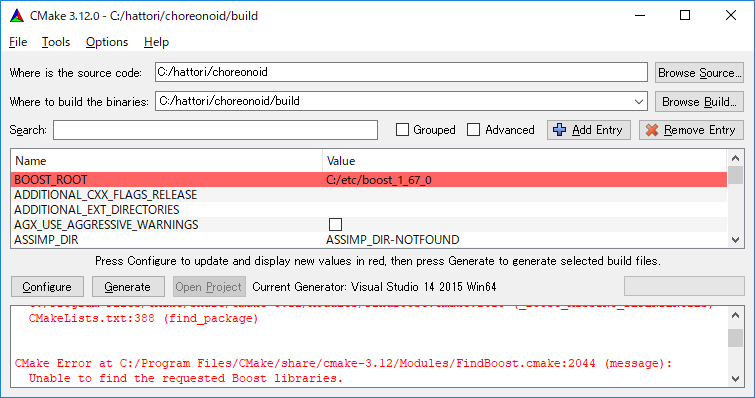Expand the build binaries path dropdown

coord(639,102)
